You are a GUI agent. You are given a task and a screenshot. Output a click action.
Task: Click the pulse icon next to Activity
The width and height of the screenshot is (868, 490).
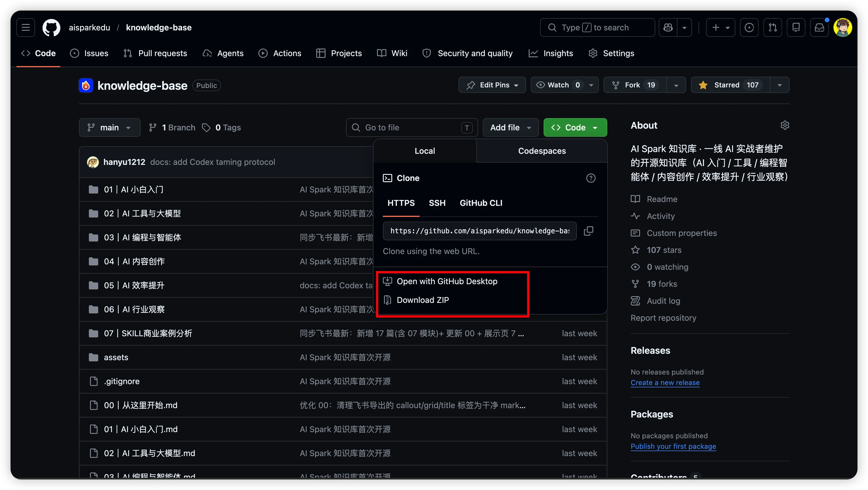pos(635,216)
